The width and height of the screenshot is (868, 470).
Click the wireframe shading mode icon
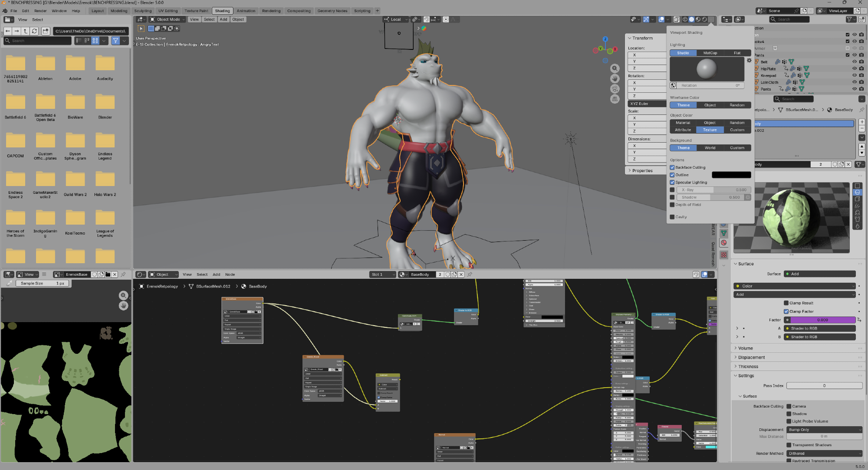685,20
